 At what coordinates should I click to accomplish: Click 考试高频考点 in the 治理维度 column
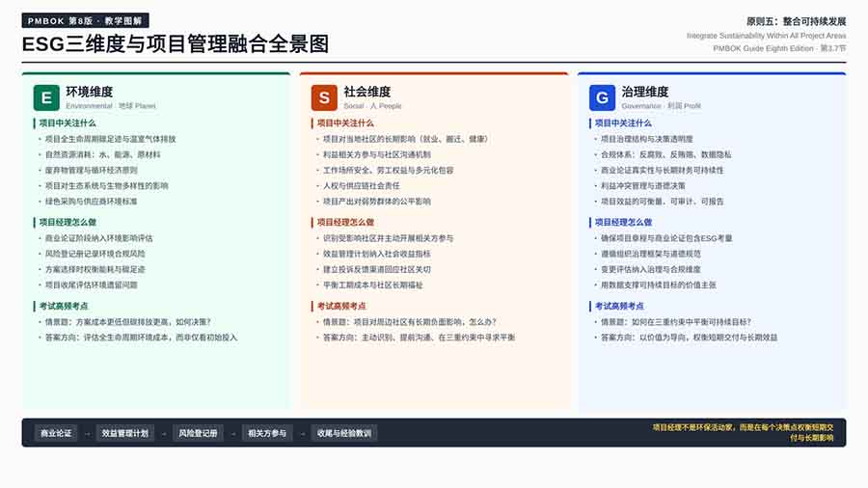pos(619,306)
